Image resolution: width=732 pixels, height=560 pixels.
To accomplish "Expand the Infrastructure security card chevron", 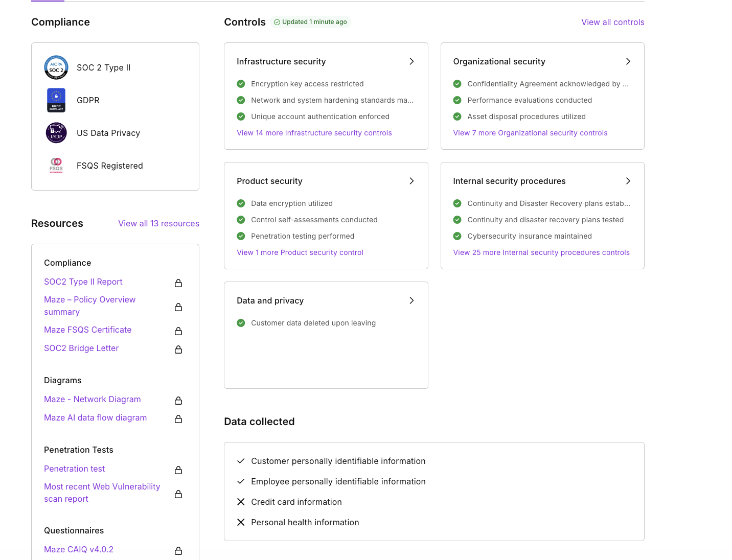I will [411, 61].
